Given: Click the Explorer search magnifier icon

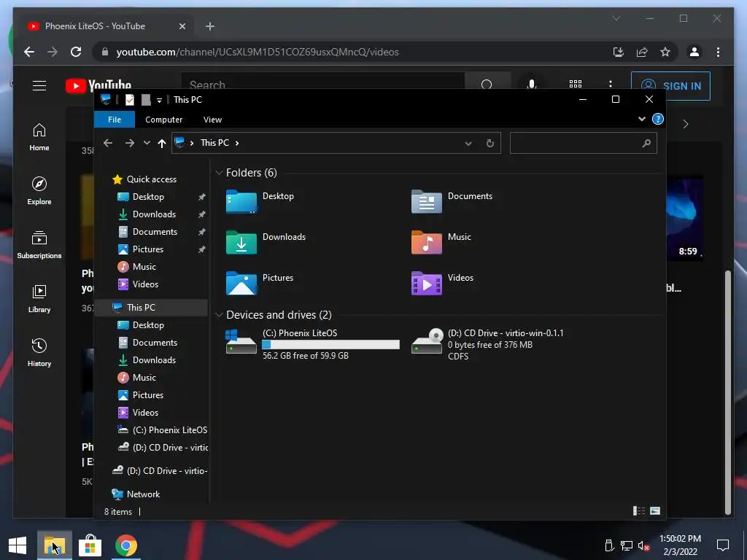Looking at the screenshot, I should [646, 143].
